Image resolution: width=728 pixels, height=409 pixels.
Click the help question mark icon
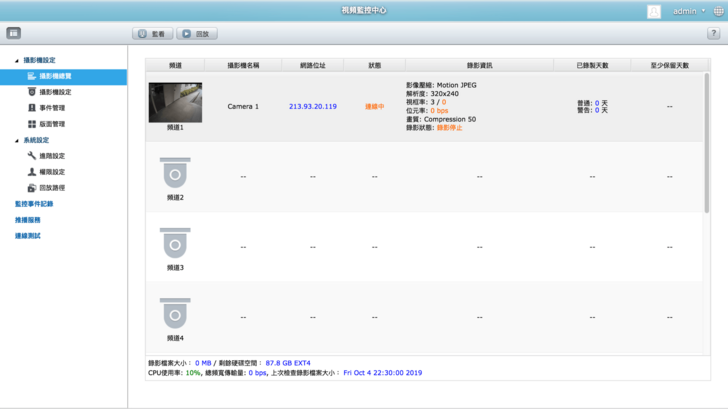[713, 33]
